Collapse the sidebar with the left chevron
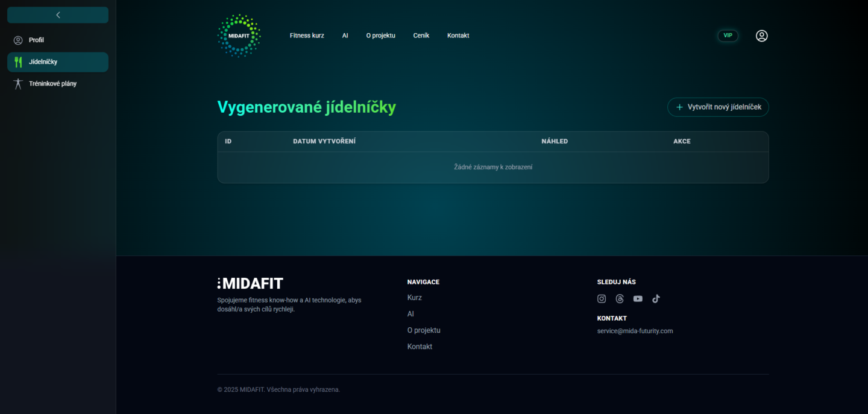This screenshot has height=414, width=868. click(58, 15)
